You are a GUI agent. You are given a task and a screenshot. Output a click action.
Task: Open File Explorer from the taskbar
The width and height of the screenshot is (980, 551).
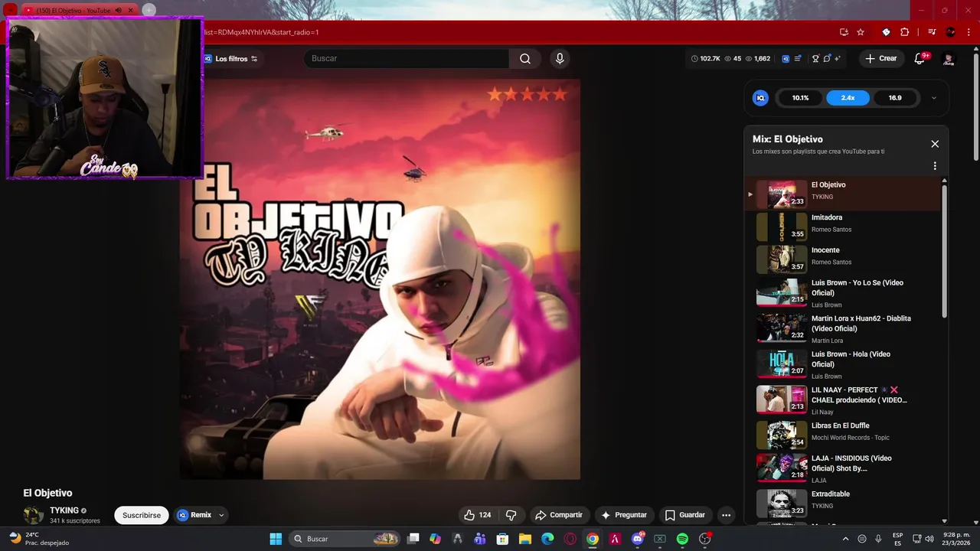[525, 539]
